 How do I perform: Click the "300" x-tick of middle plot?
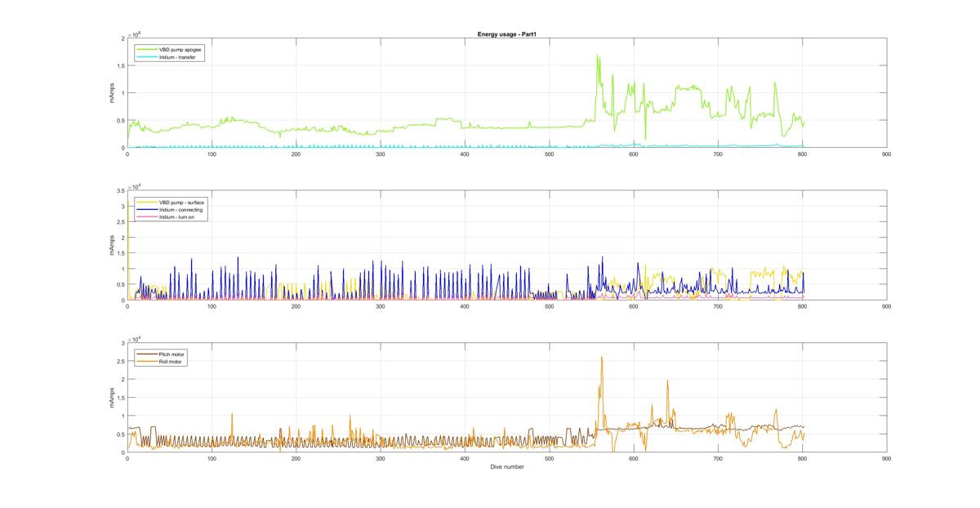click(x=380, y=306)
